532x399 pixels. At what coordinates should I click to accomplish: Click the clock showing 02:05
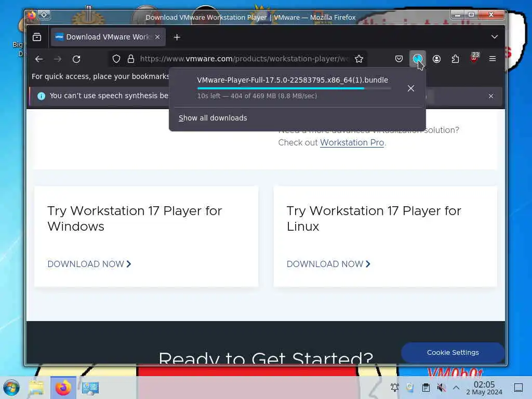[x=484, y=388]
